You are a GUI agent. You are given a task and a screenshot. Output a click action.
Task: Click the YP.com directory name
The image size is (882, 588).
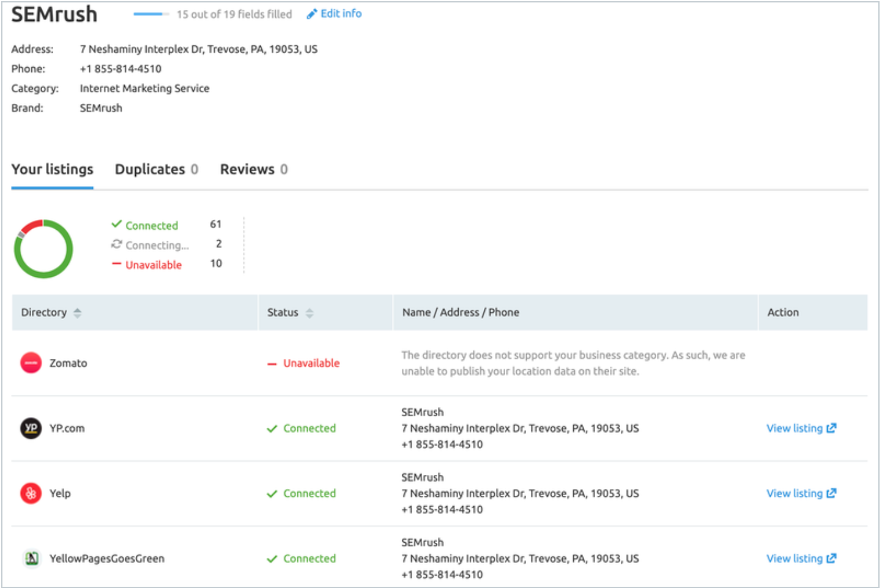67,428
